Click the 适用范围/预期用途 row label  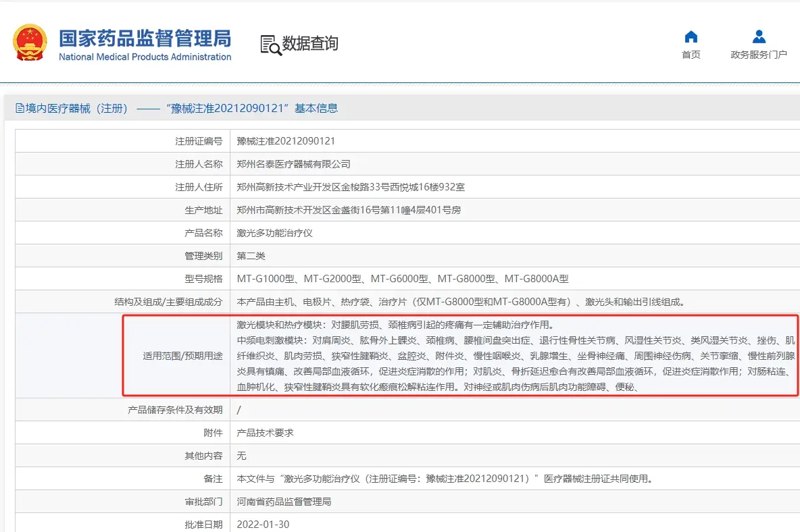click(182, 355)
